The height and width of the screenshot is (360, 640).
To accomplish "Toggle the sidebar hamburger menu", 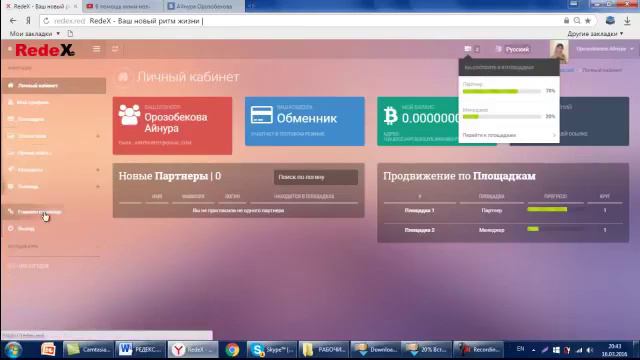I will [96, 49].
